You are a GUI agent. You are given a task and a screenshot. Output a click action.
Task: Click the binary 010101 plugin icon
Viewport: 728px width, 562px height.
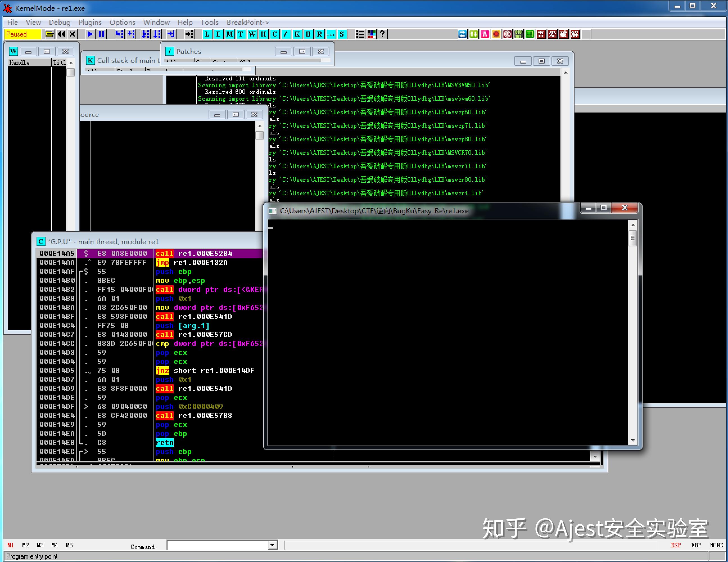[518, 34]
